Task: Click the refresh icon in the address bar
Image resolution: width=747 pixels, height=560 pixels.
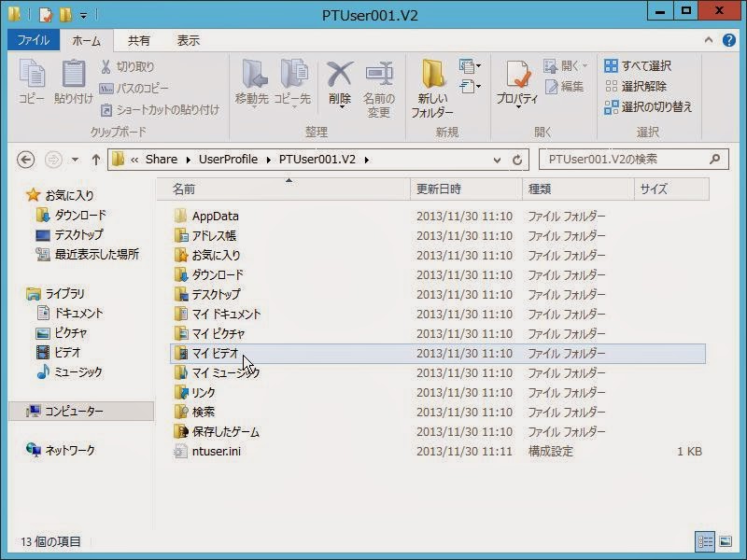Action: tap(517, 160)
